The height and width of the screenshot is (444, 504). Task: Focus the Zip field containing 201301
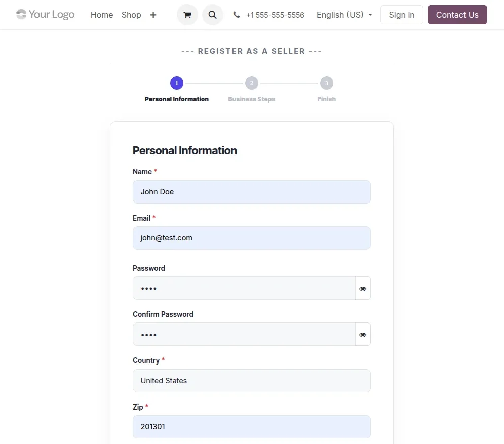tap(252, 427)
